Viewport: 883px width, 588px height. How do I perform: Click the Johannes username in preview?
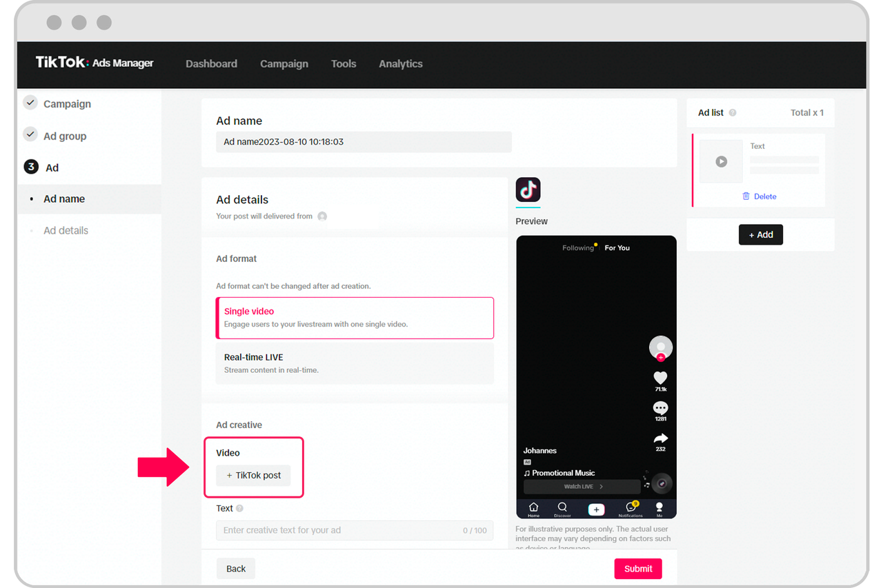pos(540,450)
